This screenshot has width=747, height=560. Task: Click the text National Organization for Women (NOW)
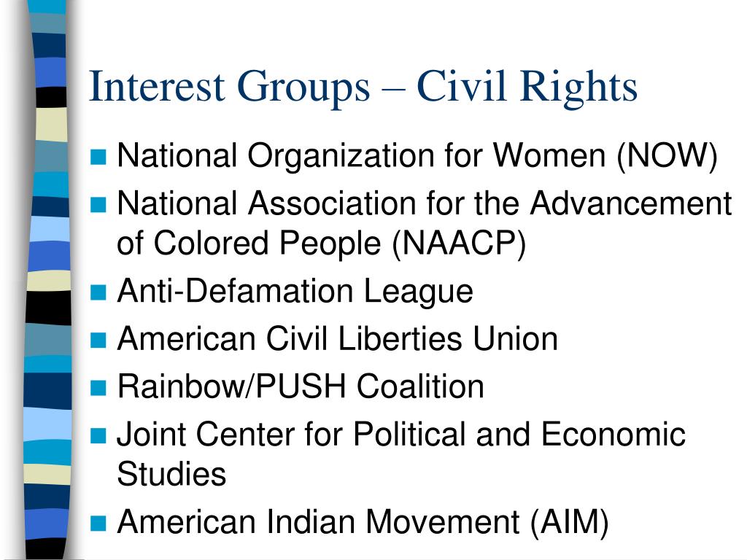point(417,156)
